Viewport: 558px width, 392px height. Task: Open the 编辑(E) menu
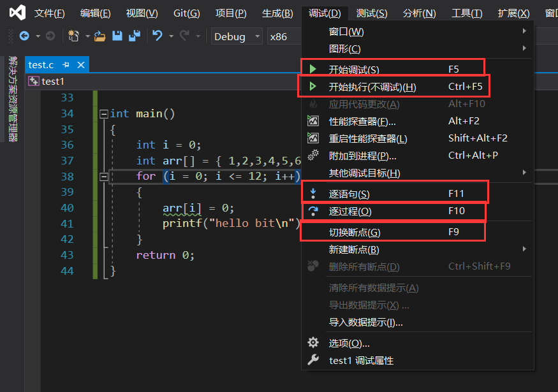click(96, 13)
